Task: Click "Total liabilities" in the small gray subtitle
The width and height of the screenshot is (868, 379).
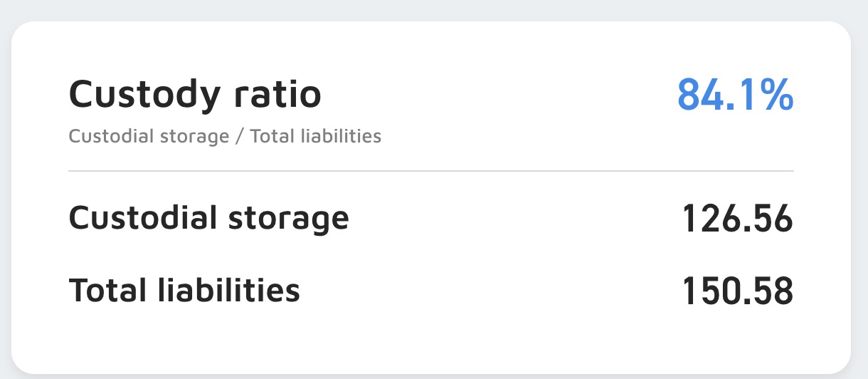Action: pos(315,135)
